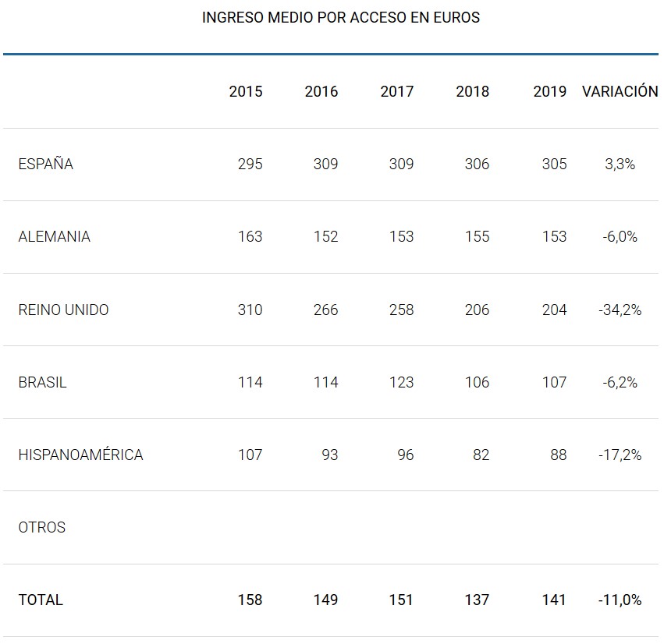Select the BRASIL row label
The image size is (664, 644).
point(42,382)
